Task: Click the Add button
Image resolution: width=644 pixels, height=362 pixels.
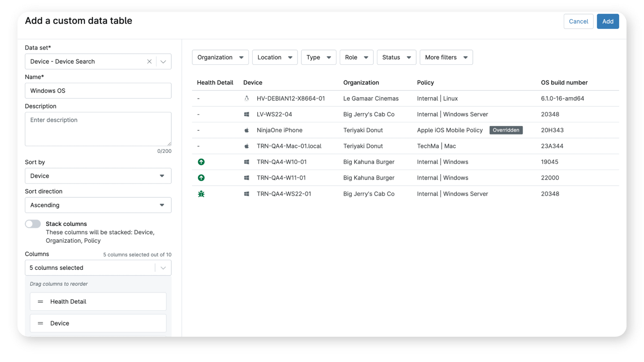Action: (x=608, y=21)
